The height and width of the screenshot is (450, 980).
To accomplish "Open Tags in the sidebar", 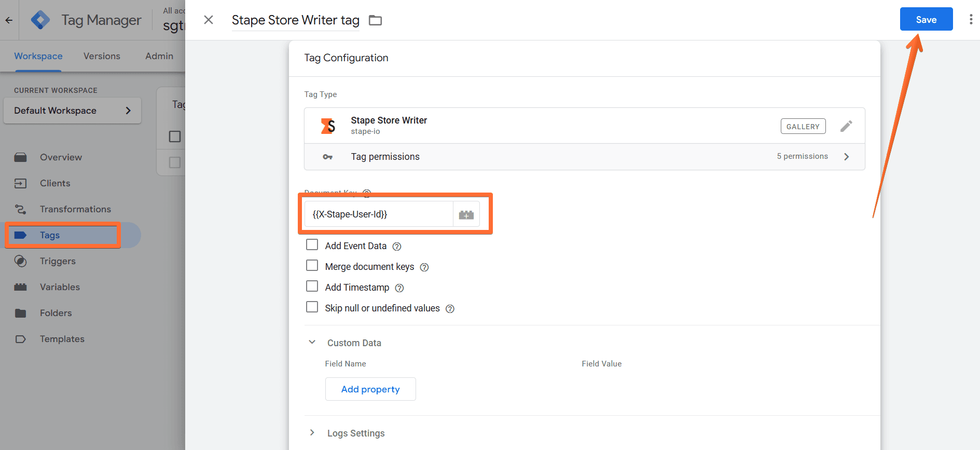I will pyautogui.click(x=50, y=235).
